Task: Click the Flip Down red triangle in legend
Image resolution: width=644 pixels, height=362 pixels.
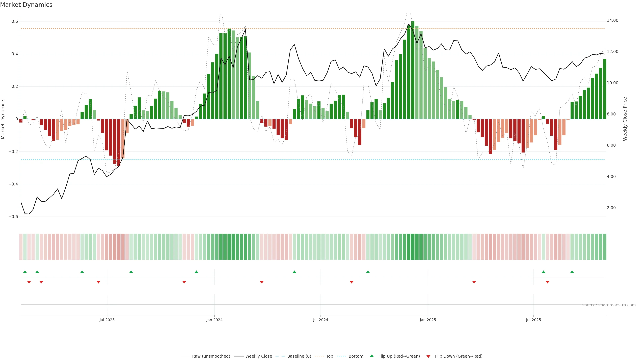Action: 428,356
